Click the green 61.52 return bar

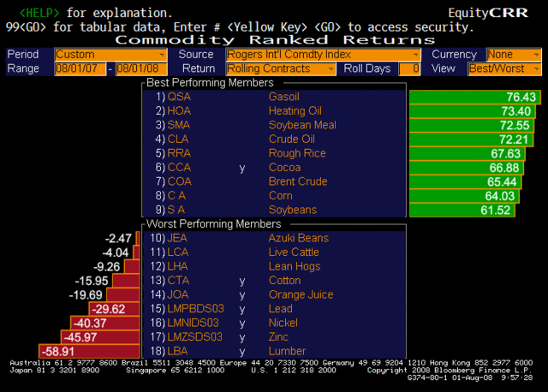[462, 211]
